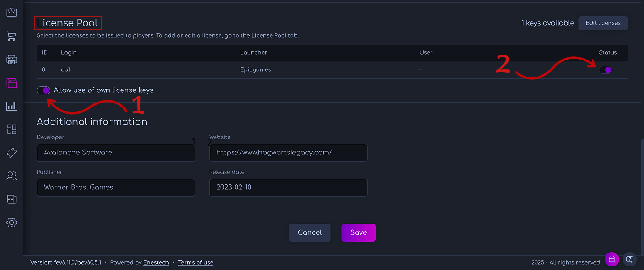This screenshot has height=270, width=644.
Task: Click the highlighted games section icon
Action: click(11, 83)
